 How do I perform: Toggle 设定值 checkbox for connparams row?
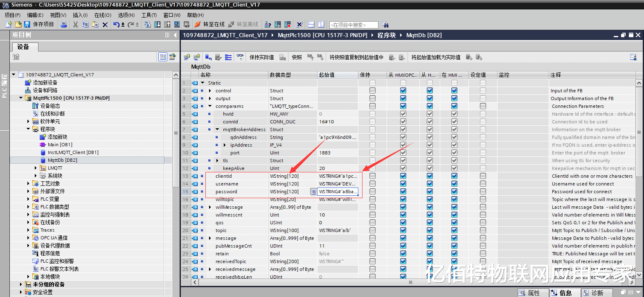(x=483, y=106)
